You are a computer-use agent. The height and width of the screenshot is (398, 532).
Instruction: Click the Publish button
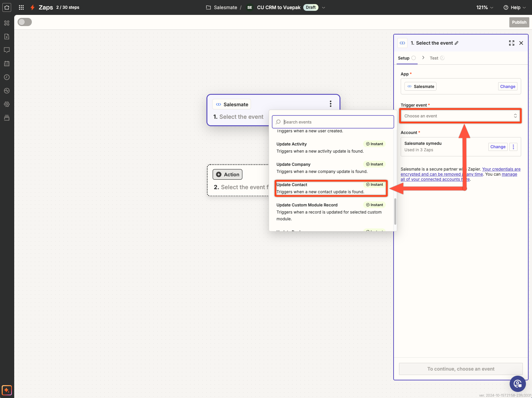point(519,22)
